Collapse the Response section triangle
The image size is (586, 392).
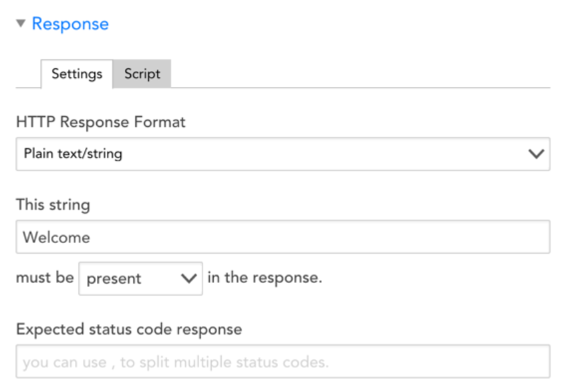click(21, 23)
